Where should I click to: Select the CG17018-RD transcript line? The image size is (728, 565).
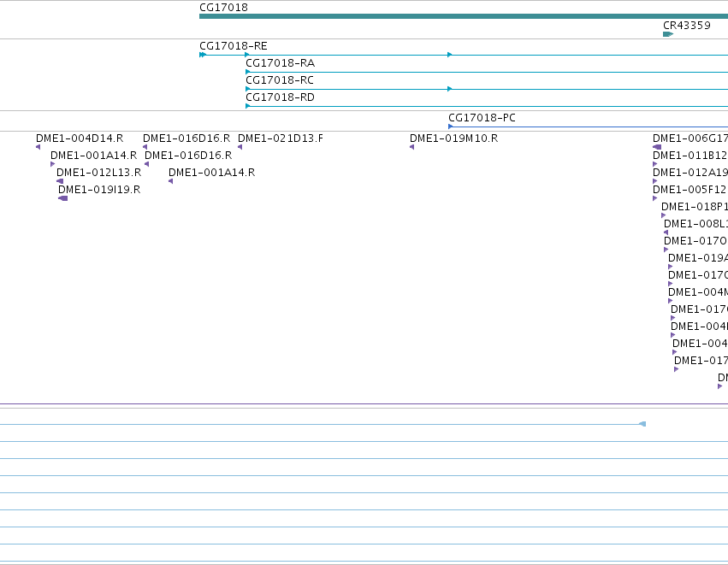487,106
